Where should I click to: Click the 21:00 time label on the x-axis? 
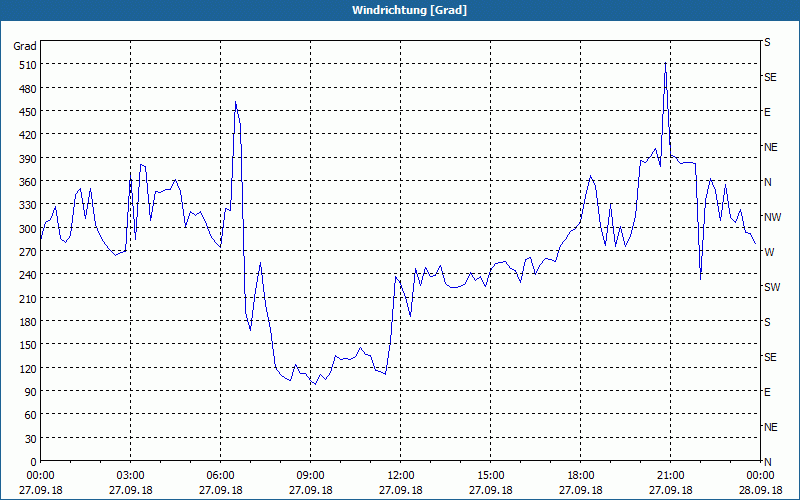click(x=670, y=476)
